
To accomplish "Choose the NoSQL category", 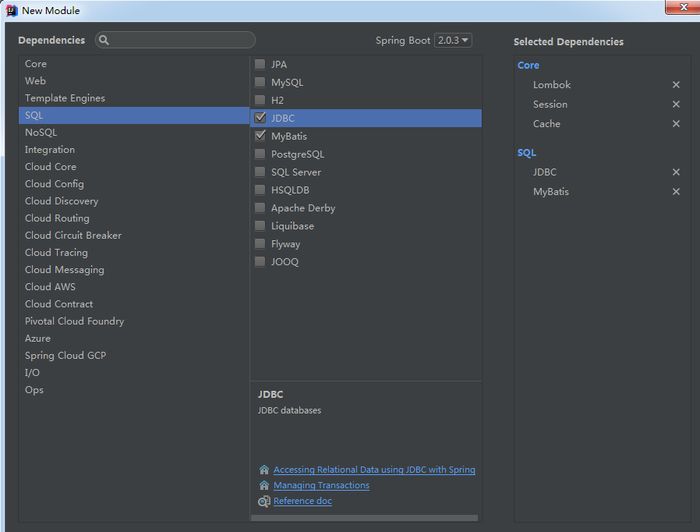I will click(x=41, y=132).
